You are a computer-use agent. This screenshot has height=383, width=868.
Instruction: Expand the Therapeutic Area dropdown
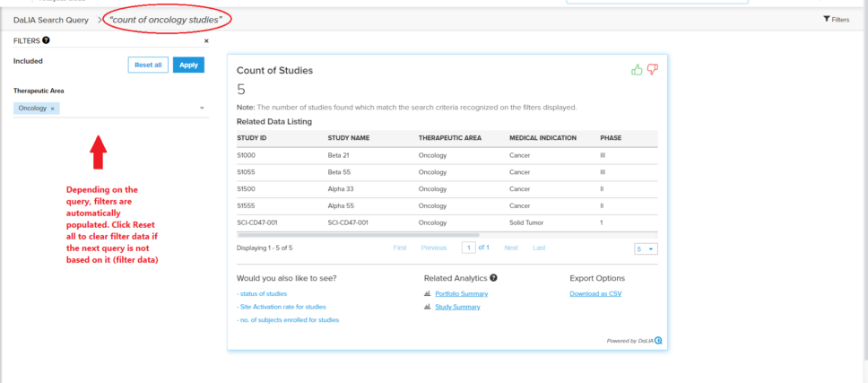pyautogui.click(x=202, y=108)
